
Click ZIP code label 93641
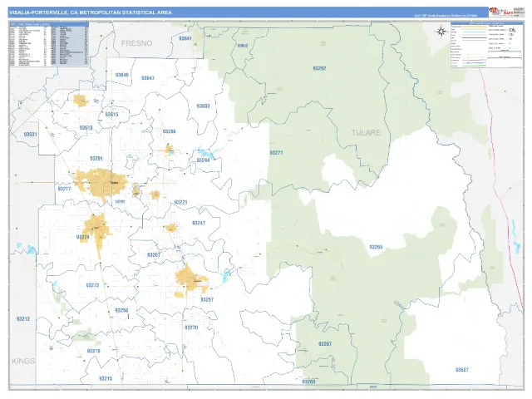(x=185, y=38)
